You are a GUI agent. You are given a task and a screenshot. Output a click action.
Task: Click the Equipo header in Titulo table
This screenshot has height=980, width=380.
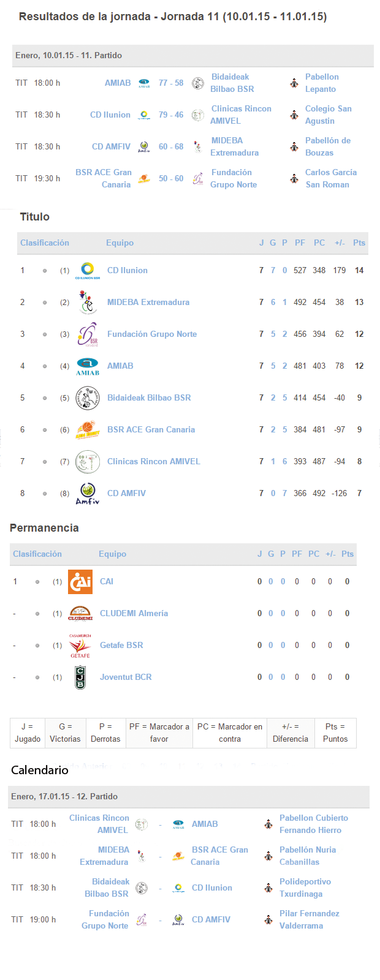coord(120,243)
